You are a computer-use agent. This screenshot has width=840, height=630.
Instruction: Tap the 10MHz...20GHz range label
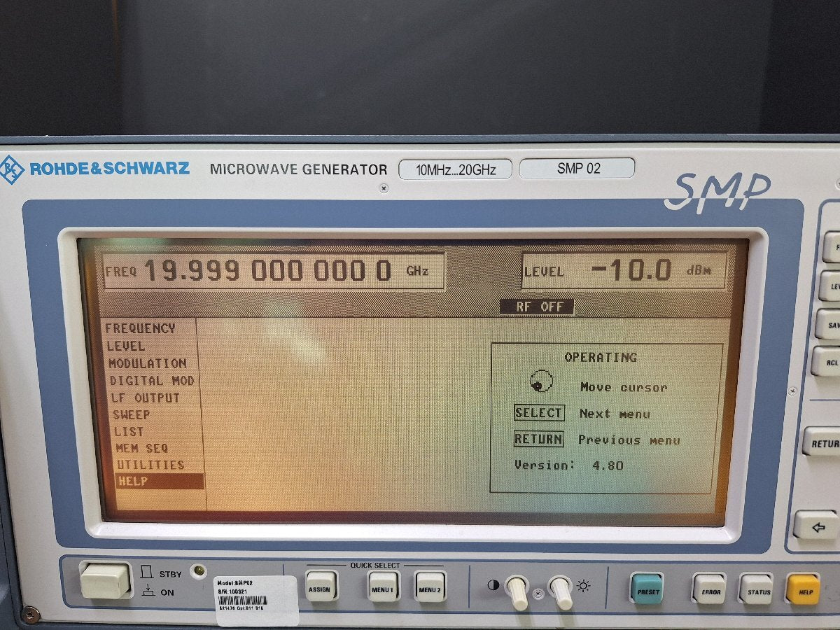[455, 169]
